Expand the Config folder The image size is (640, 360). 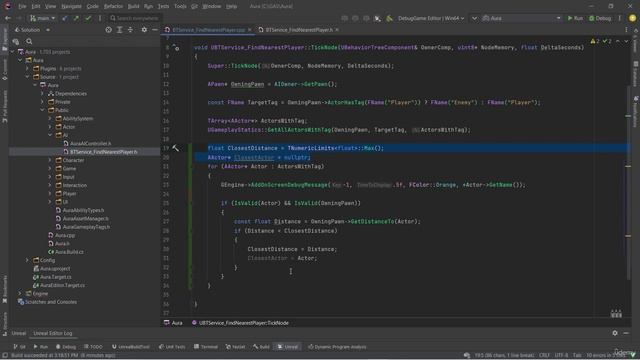tap(27, 260)
